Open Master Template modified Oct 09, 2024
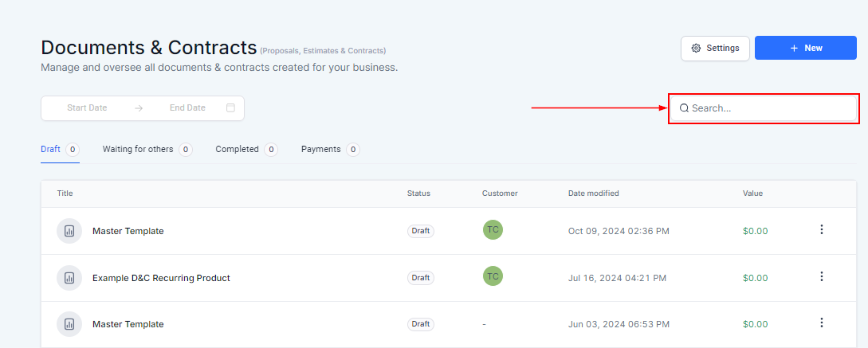 (128, 231)
